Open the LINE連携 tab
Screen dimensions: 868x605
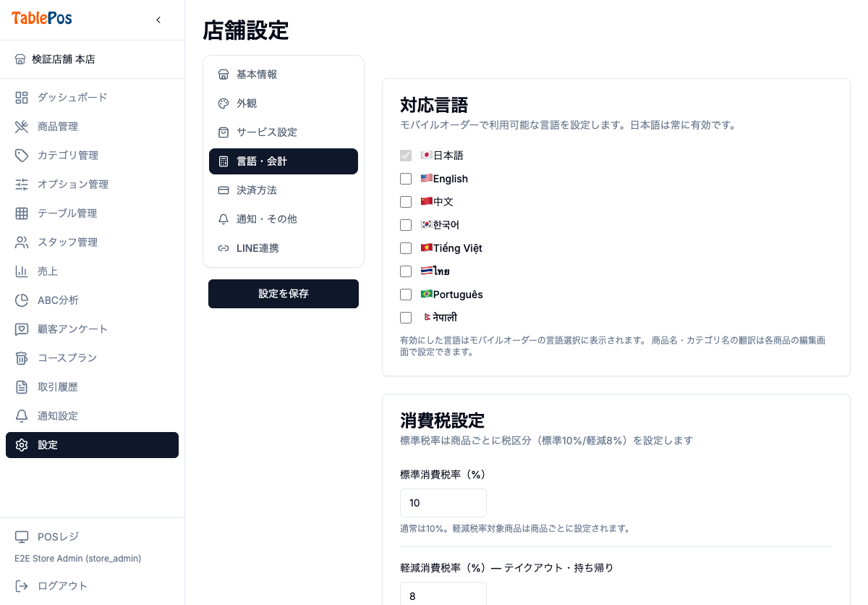click(284, 248)
